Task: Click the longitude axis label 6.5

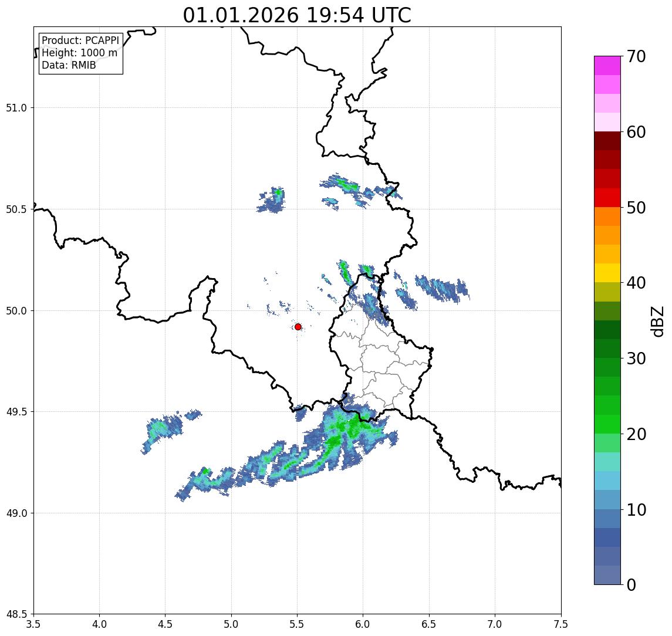Action: tap(429, 624)
